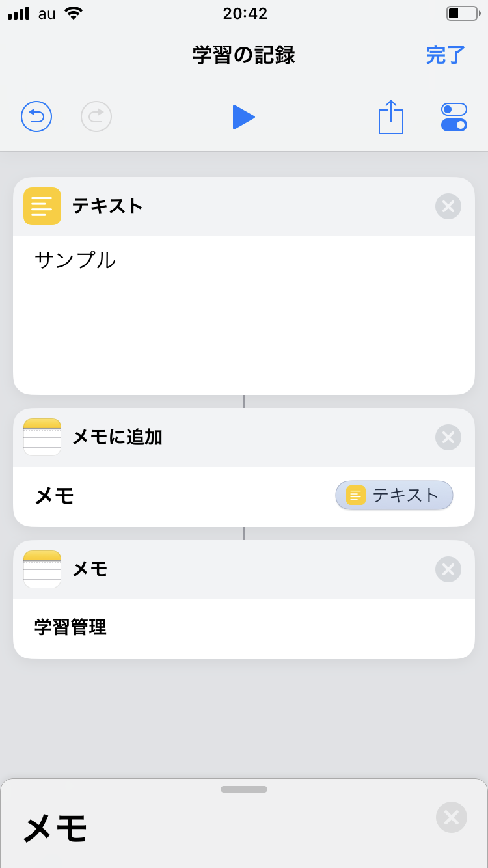The width and height of the screenshot is (488, 868).
Task: Tap the 学習の記録 shortcut title
Action: coord(244,55)
